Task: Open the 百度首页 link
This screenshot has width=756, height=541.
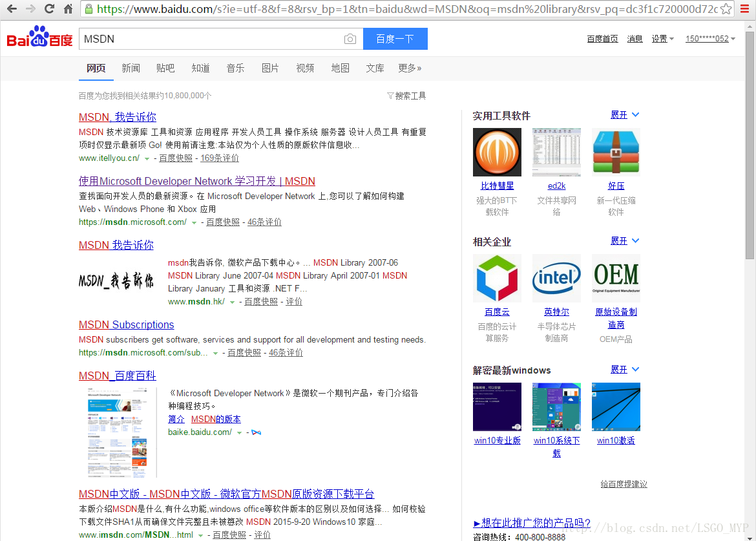Action: pos(602,39)
